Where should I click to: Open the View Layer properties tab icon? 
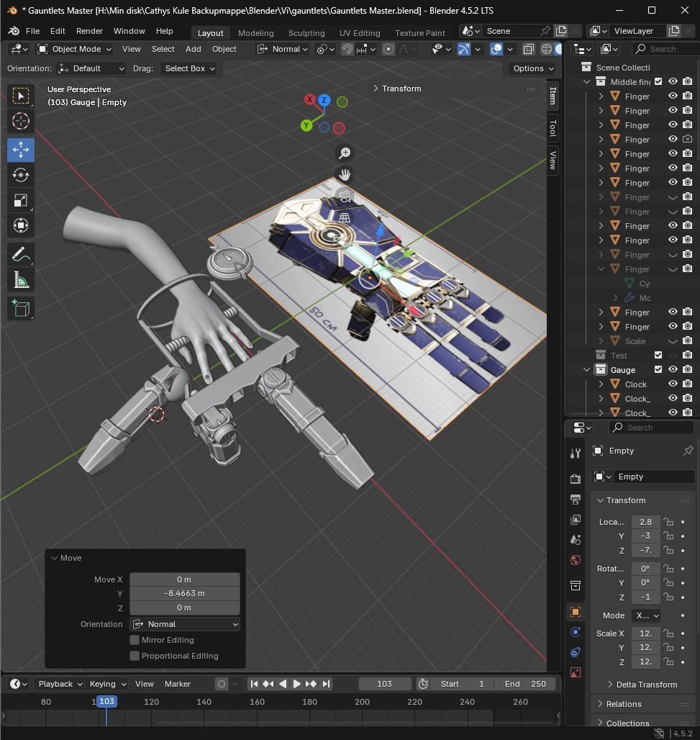576,520
